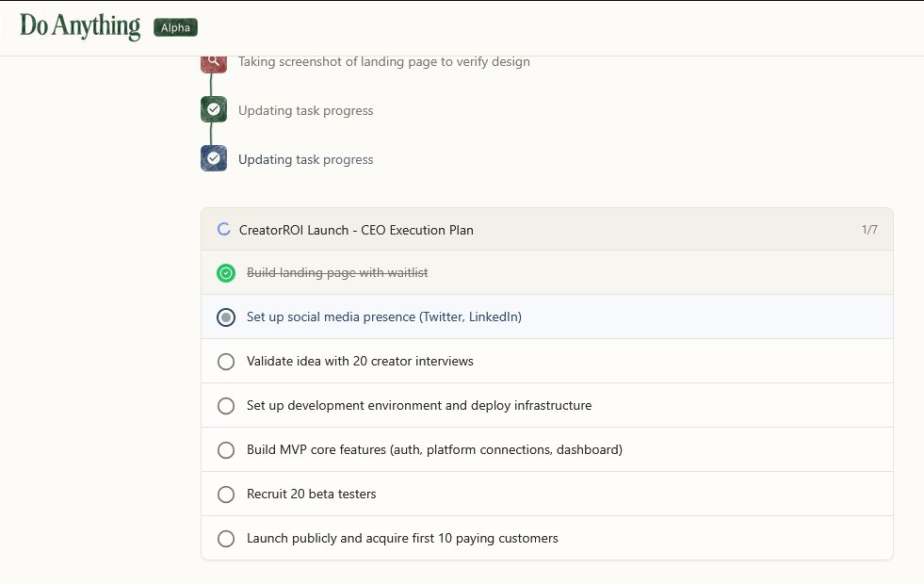Open the first "Updating task progress" step
The height and width of the screenshot is (584, 924).
[x=305, y=111]
